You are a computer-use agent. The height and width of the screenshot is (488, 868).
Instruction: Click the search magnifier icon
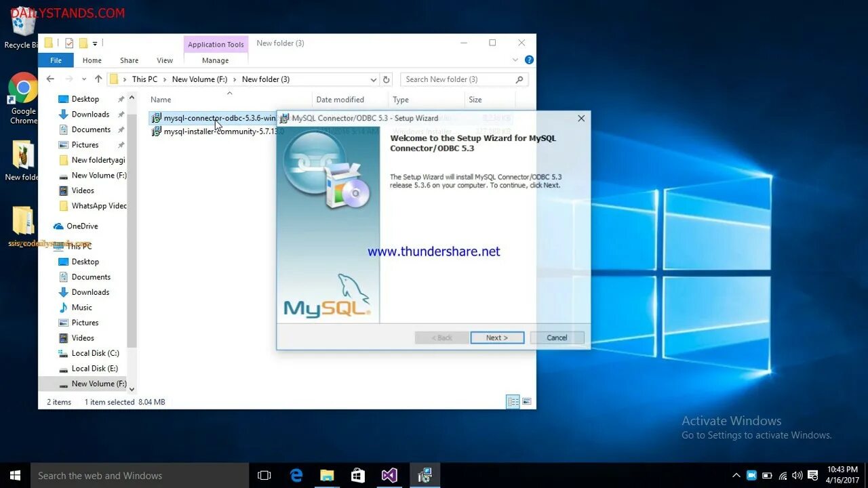[x=520, y=79]
